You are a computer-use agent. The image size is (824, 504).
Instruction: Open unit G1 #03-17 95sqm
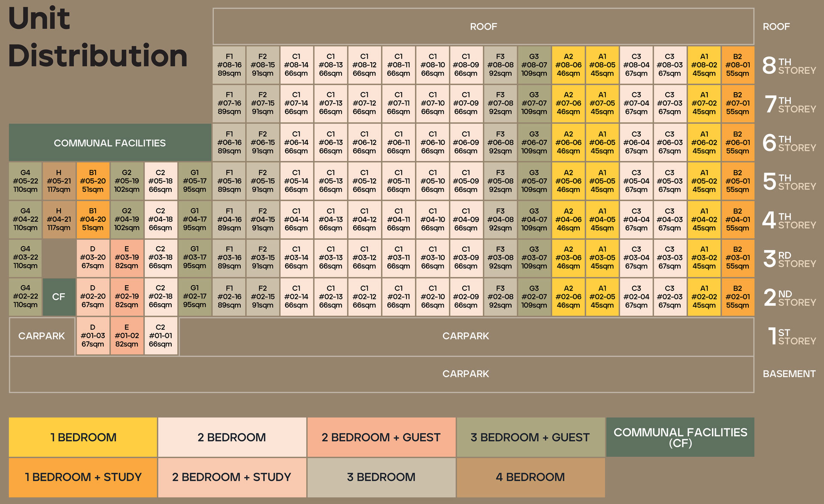[195, 258]
